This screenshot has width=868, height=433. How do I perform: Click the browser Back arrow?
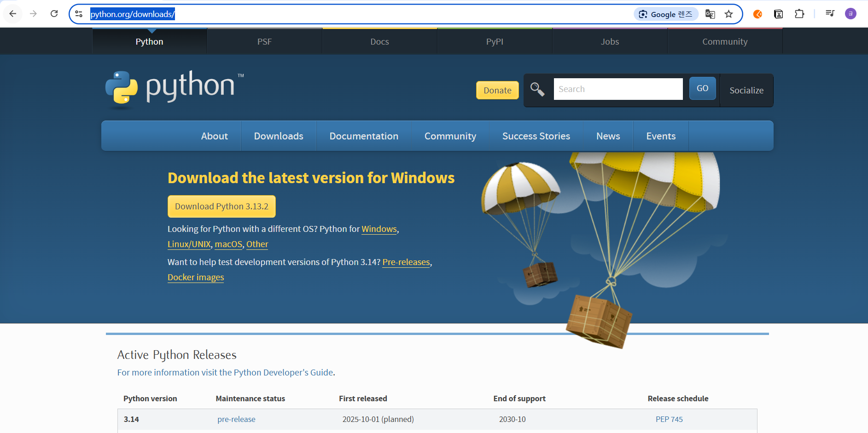[x=13, y=14]
